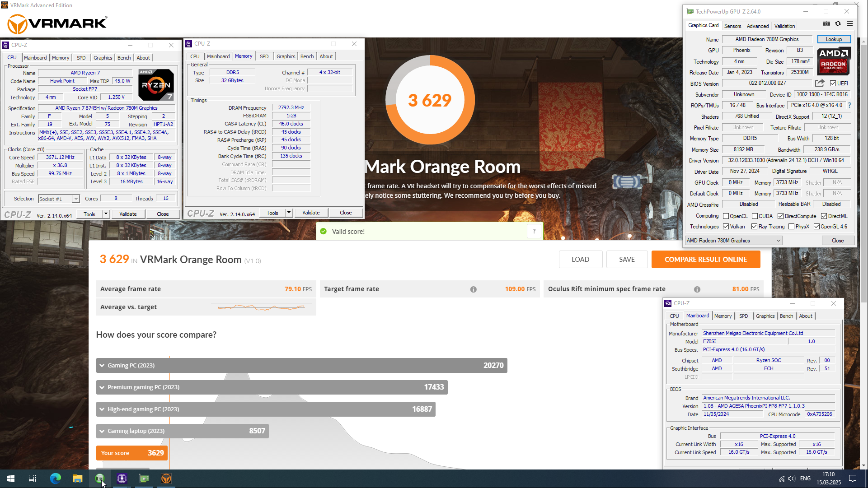Expand High-end gaming PC (2023) row

[x=266, y=409]
